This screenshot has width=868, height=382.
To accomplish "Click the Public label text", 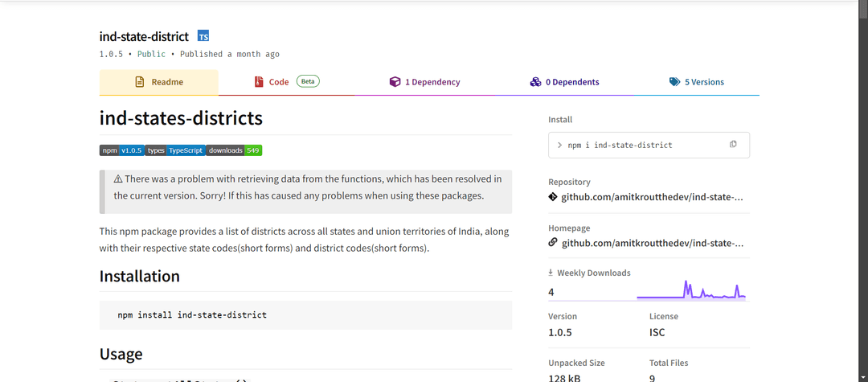I will [151, 54].
